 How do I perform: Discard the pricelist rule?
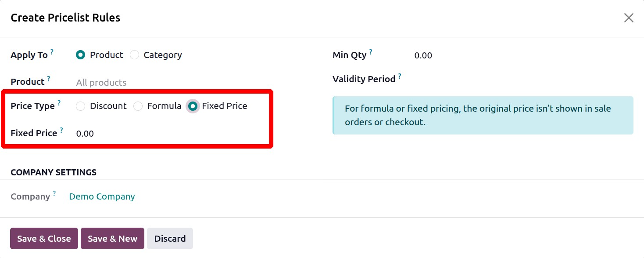pyautogui.click(x=170, y=239)
